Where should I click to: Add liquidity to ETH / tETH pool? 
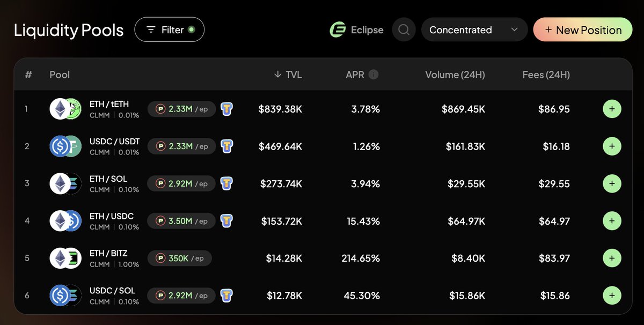[x=612, y=109]
